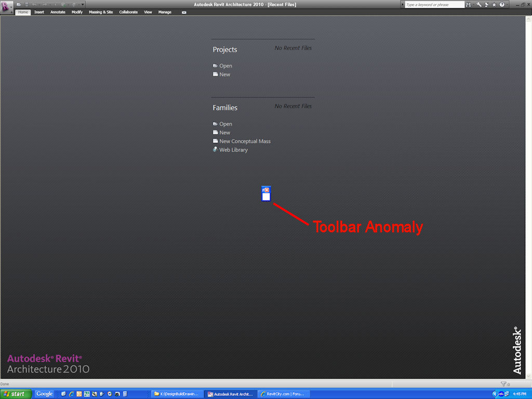The width and height of the screenshot is (532, 399).
Task: Click Internet Explorer quick launch icon
Action: click(x=71, y=394)
